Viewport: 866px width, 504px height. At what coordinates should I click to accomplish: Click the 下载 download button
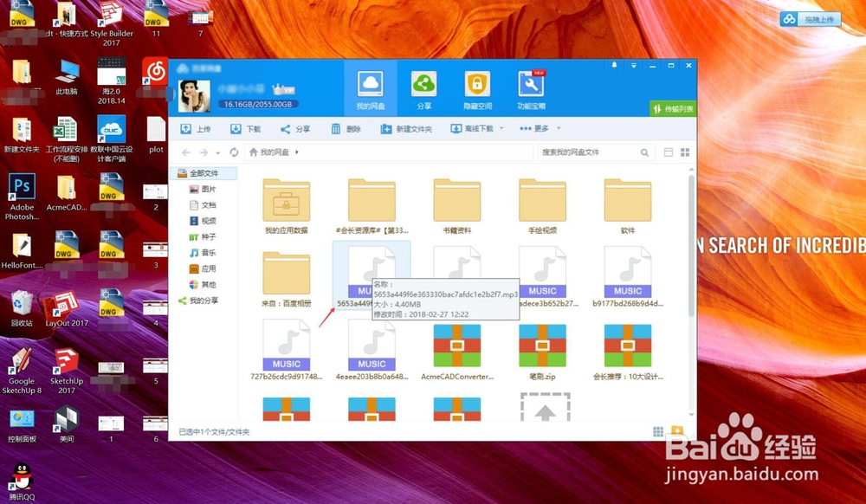(245, 129)
